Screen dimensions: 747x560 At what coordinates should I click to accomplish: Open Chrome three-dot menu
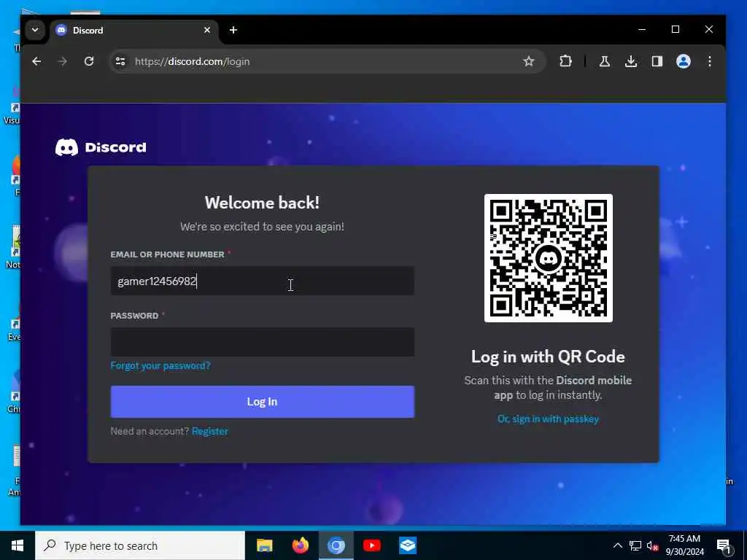tap(710, 61)
